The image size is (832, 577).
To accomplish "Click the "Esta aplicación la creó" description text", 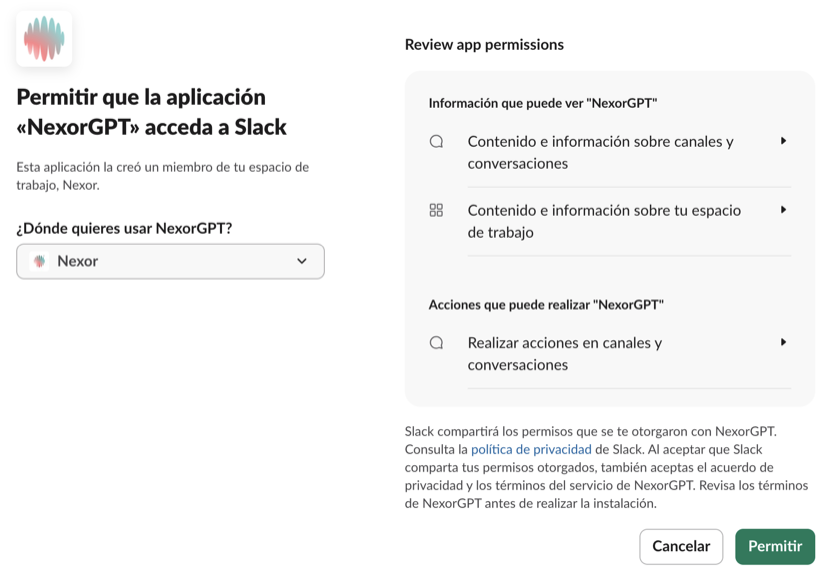I will (162, 176).
